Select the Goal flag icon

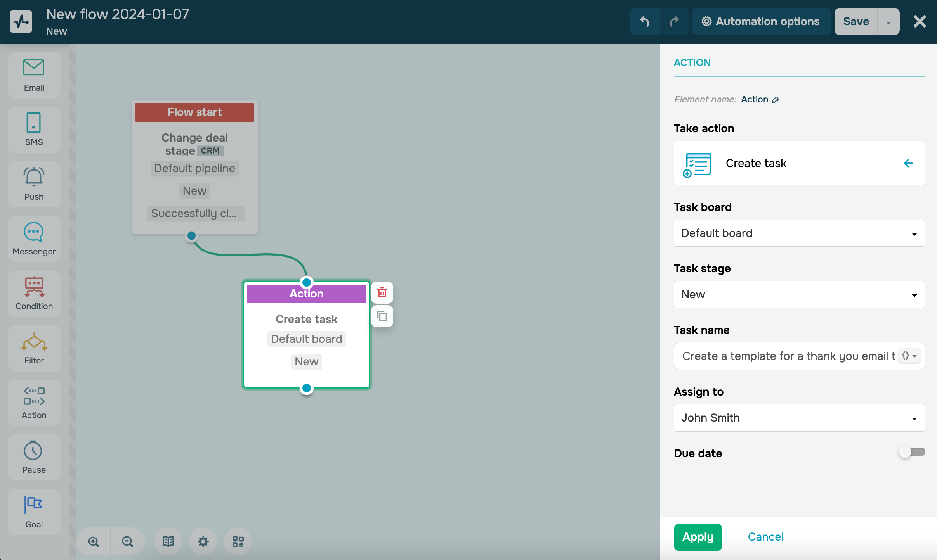[x=34, y=505]
